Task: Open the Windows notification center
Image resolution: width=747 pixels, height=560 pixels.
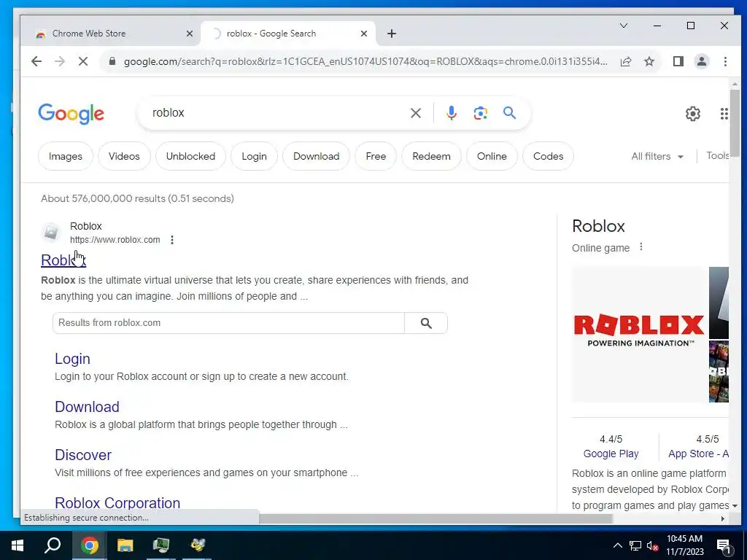Action: click(x=724, y=546)
